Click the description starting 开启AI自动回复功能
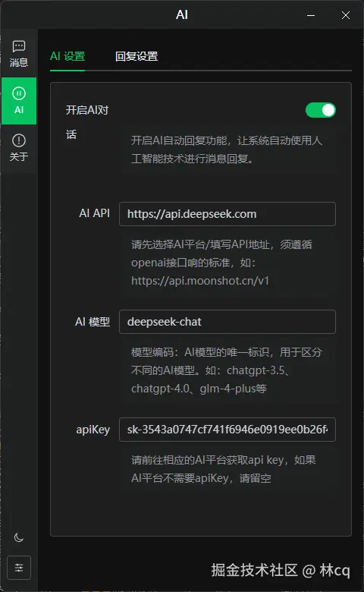 [226, 150]
